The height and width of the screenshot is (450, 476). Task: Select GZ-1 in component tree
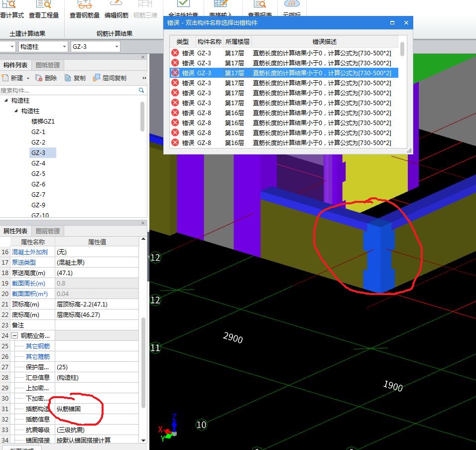pyautogui.click(x=38, y=132)
